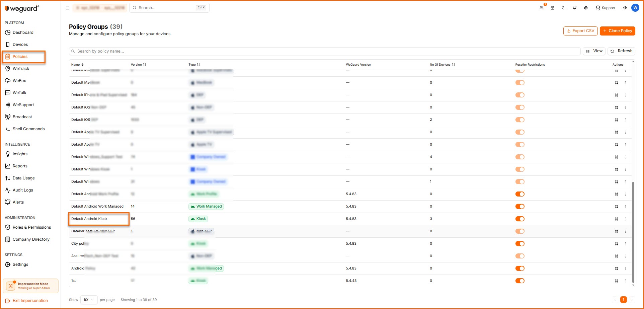Viewport: 644px width, 309px height.
Task: Click the Insights lightbulb icon
Action: pyautogui.click(x=8, y=154)
